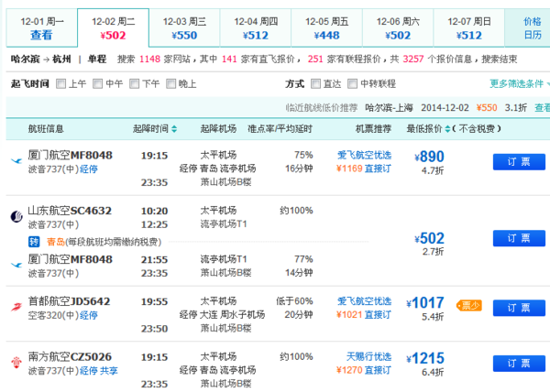The width and height of the screenshot is (550, 392).
Task: Click ¥1169 直接订 direct booking link
Action: point(364,169)
